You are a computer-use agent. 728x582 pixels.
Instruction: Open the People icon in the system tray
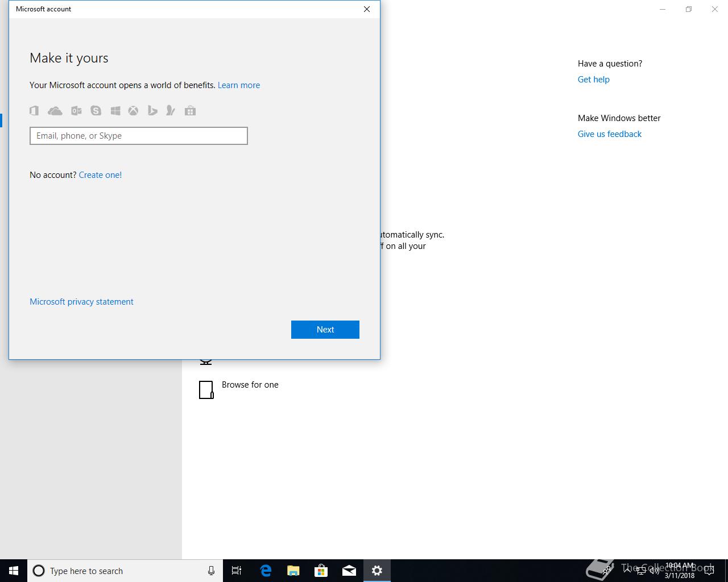click(608, 570)
